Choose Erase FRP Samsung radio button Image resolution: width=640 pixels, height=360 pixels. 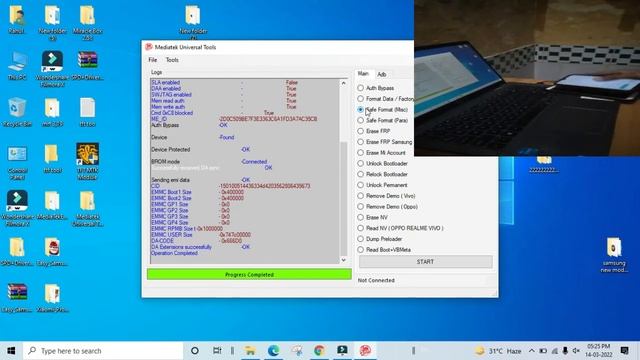384,142
